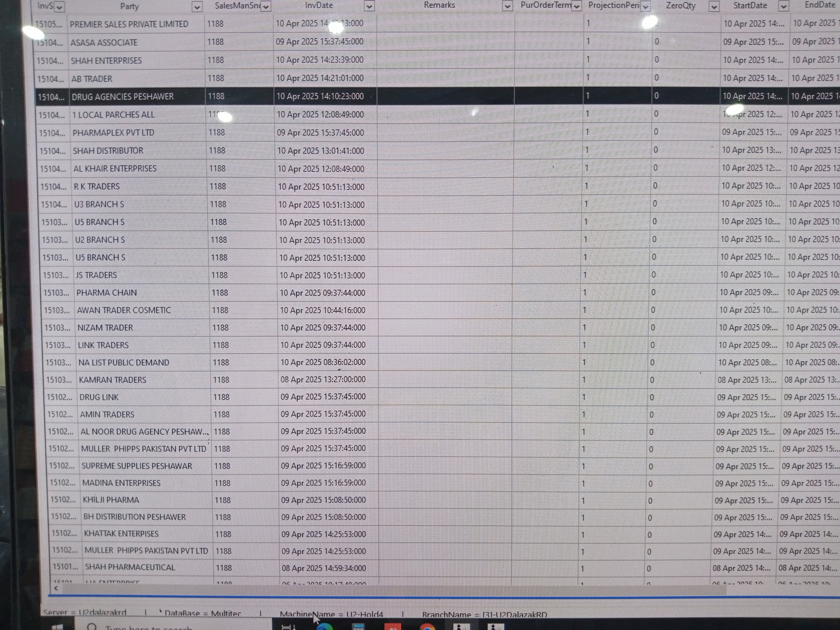The height and width of the screenshot is (630, 840).
Task: Click the EndDate column header
Action: coord(820,5)
